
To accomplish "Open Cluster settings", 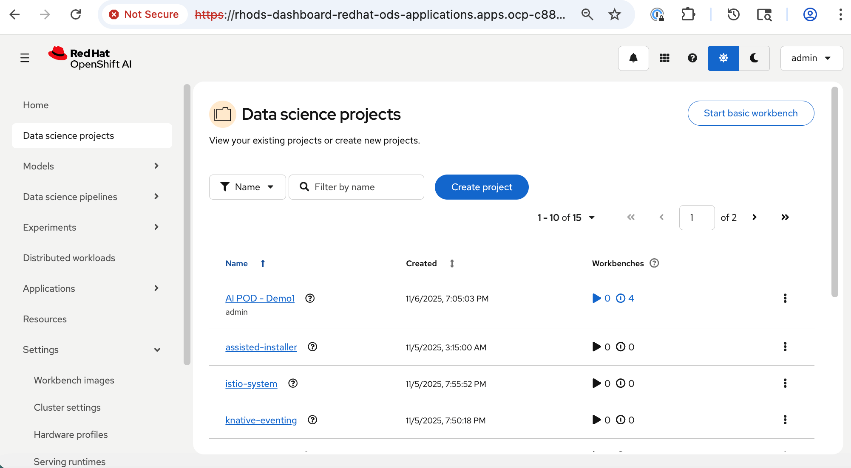I will pyautogui.click(x=67, y=408).
